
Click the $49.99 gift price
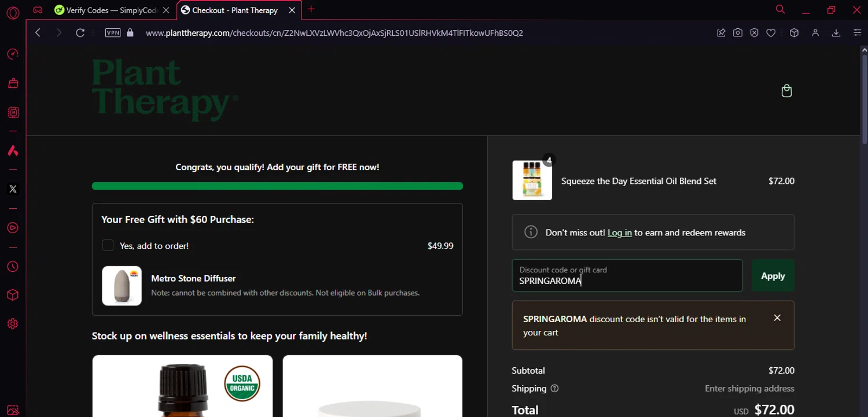[x=440, y=246]
